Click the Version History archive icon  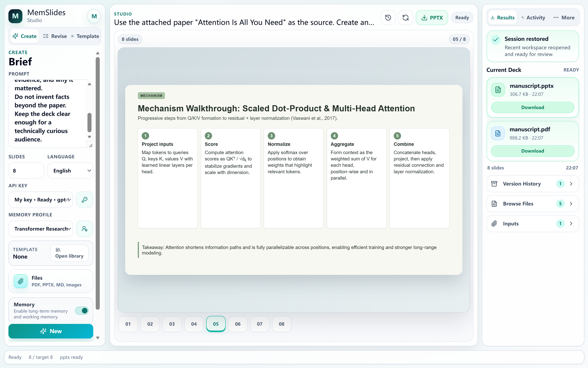click(x=494, y=184)
